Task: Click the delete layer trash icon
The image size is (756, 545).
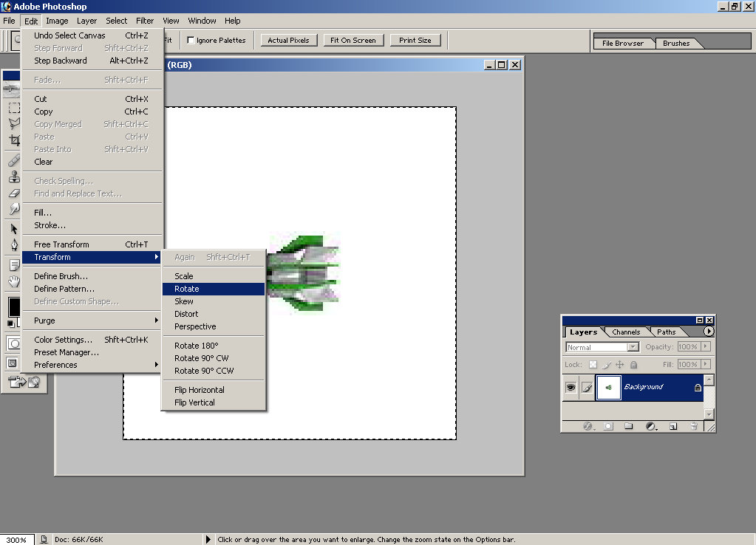Action: tap(694, 426)
